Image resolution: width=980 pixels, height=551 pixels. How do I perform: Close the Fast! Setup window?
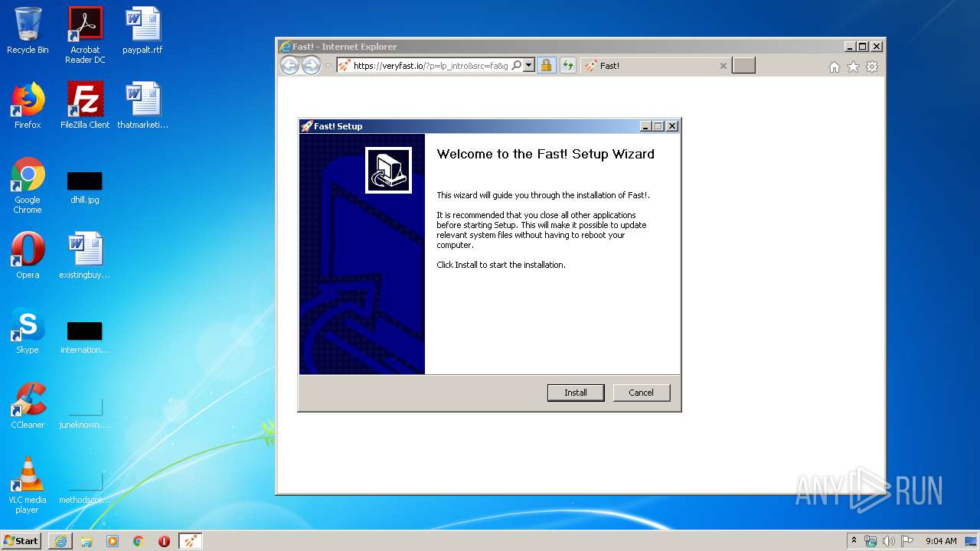point(672,126)
